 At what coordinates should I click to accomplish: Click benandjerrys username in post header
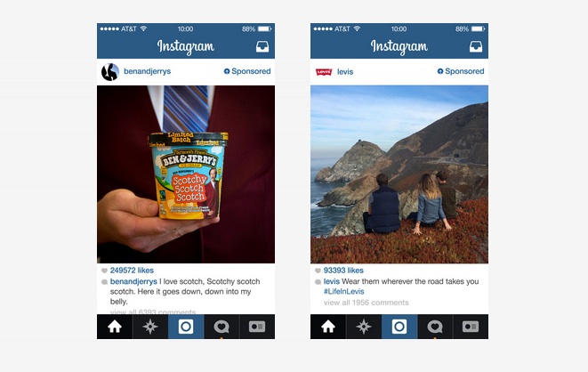[147, 71]
